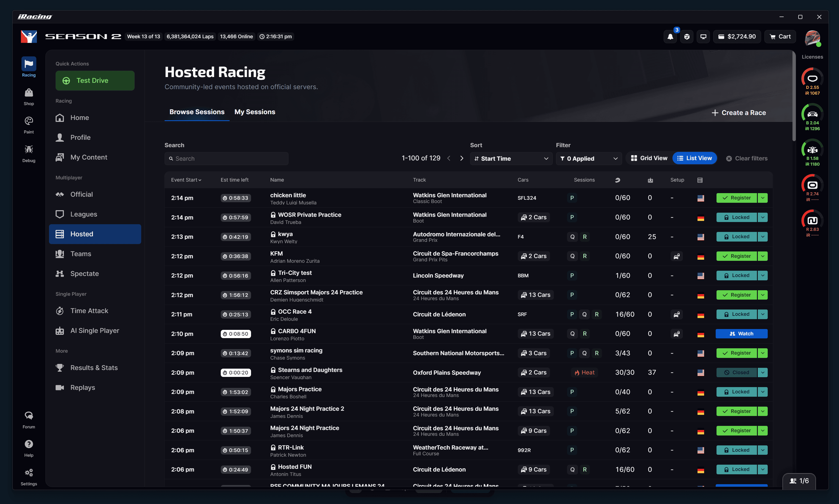Select the Oval license D 2.55 gauge
The width and height of the screenshot is (839, 504).
[812, 81]
